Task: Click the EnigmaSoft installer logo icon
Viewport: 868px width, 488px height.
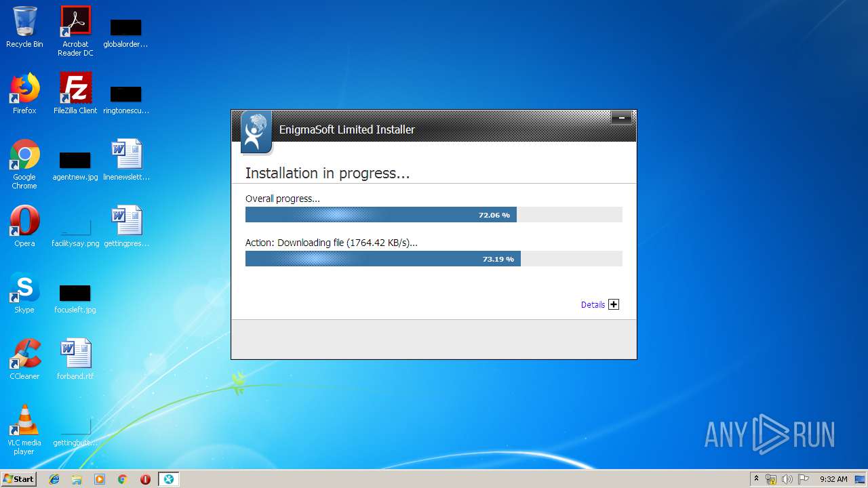Action: point(256,132)
